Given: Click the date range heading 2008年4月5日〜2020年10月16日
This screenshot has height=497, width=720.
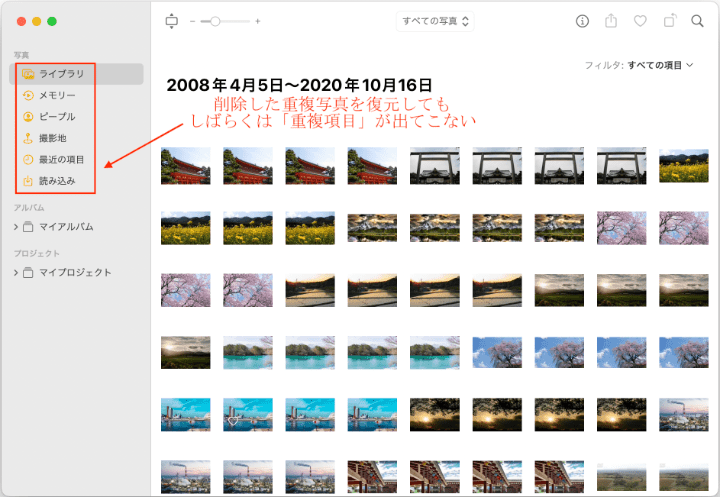Looking at the screenshot, I should click(299, 85).
